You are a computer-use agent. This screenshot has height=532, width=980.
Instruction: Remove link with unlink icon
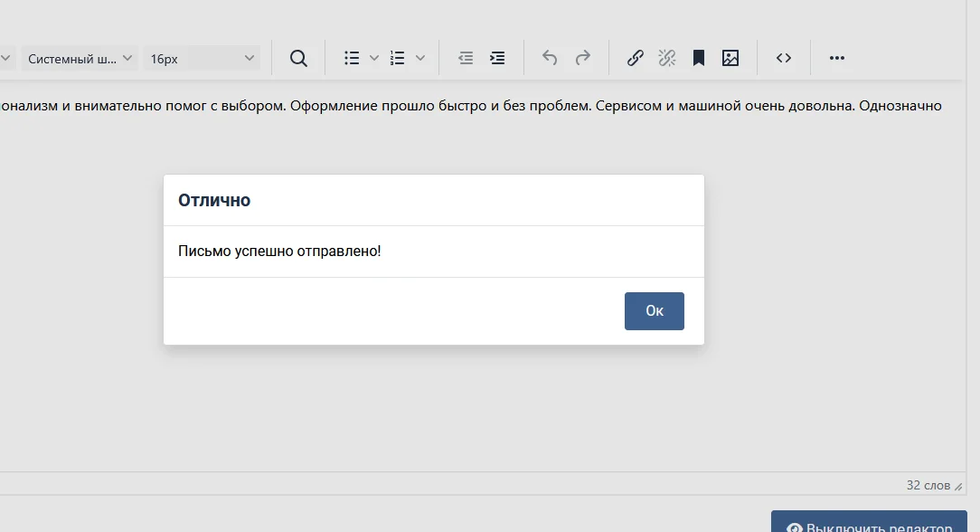667,58
